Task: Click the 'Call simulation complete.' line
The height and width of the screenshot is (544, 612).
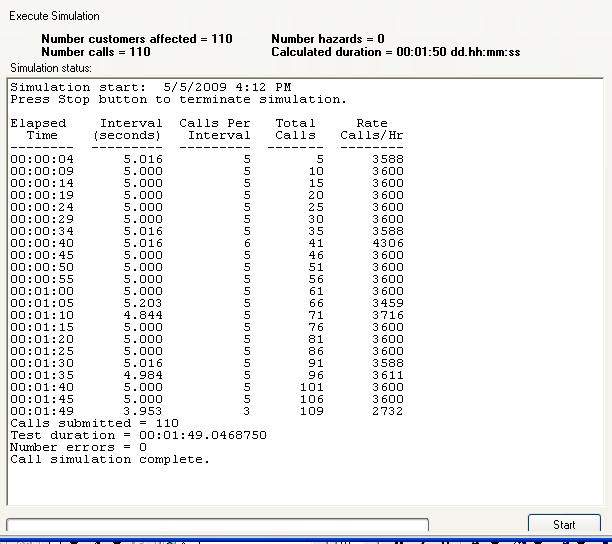Action: point(110,459)
